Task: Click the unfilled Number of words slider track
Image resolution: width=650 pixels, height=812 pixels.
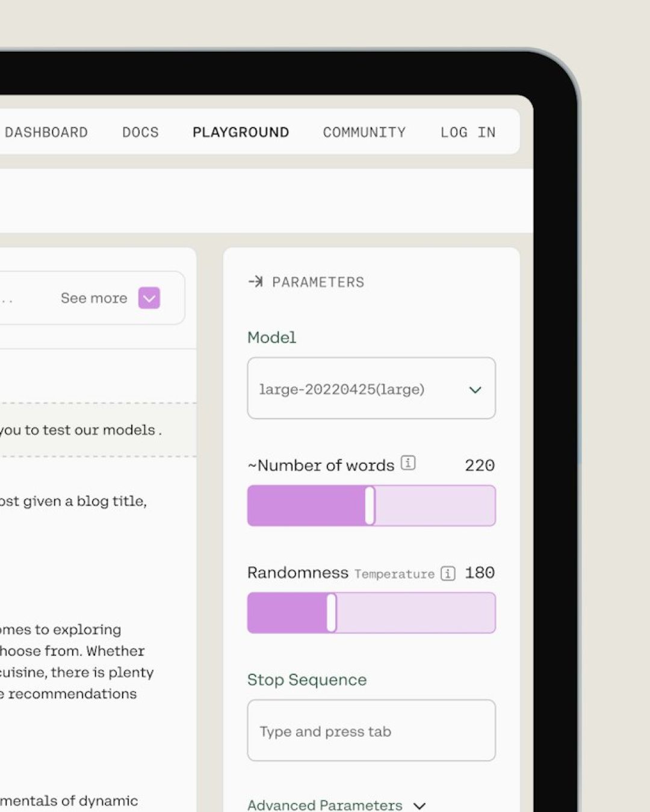Action: 435,506
